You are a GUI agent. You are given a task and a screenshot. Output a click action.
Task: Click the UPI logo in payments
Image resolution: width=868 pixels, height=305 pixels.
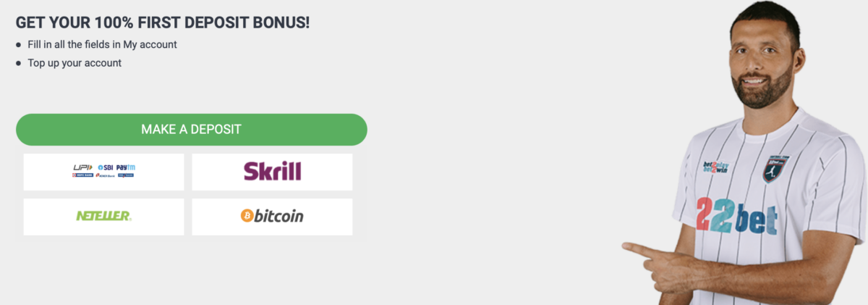[x=83, y=167]
